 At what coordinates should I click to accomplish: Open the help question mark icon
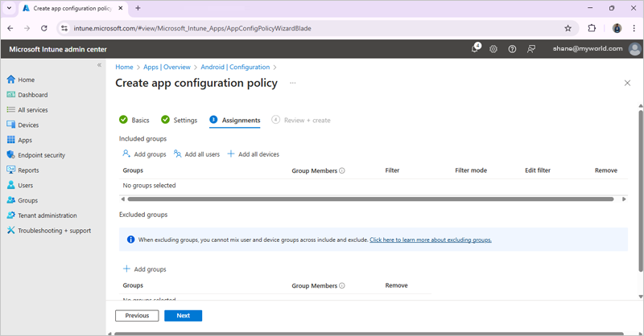[x=512, y=49]
